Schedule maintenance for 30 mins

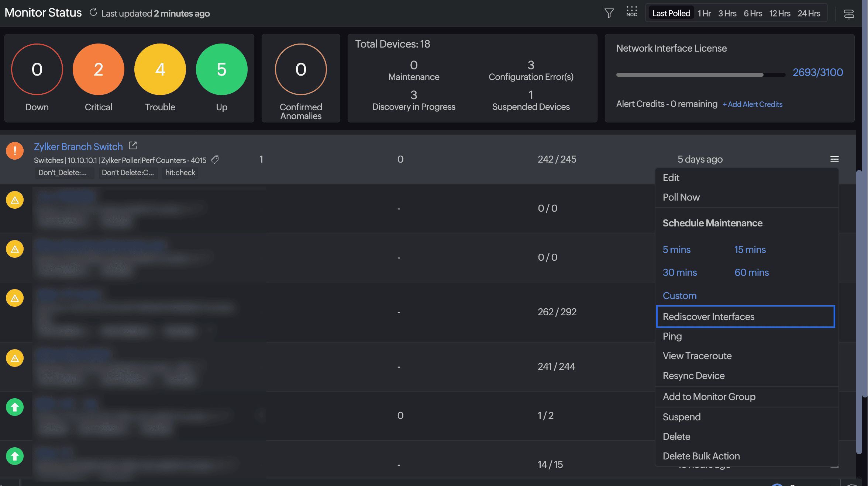[x=679, y=272]
